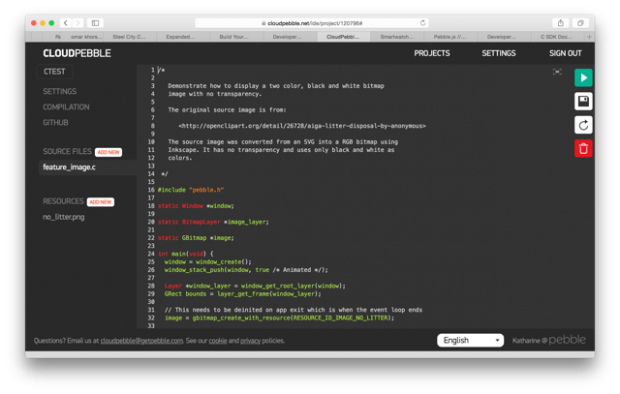Screen dimensions: 620x394
Task: Click code line with #include "pebble.h"
Action: [191, 190]
